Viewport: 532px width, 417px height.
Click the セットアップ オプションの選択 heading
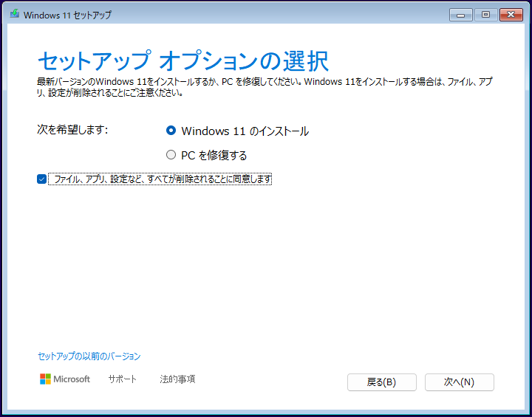coord(182,60)
